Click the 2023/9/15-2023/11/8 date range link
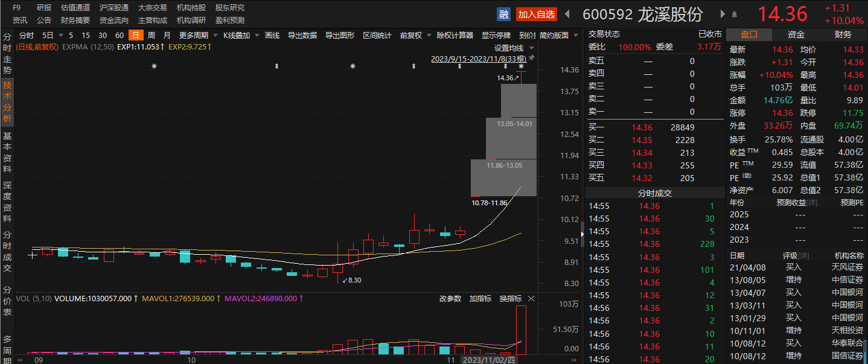The height and width of the screenshot is (364, 868). tap(479, 59)
